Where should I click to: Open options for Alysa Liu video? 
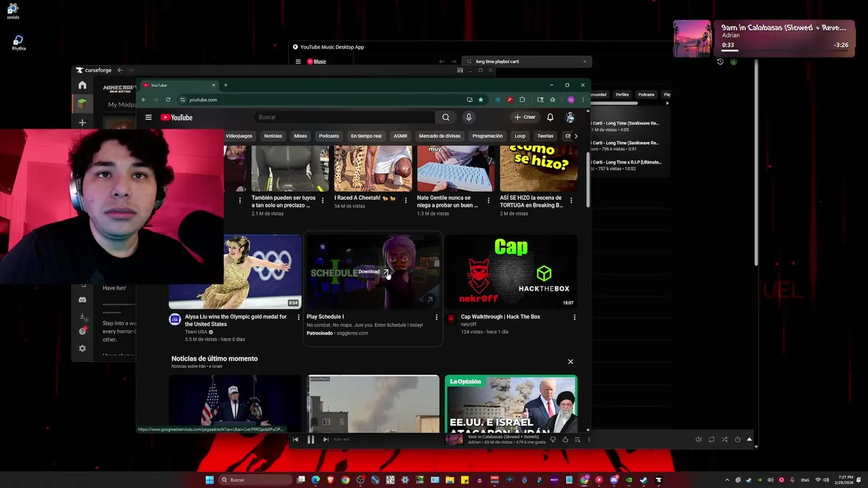(x=298, y=317)
